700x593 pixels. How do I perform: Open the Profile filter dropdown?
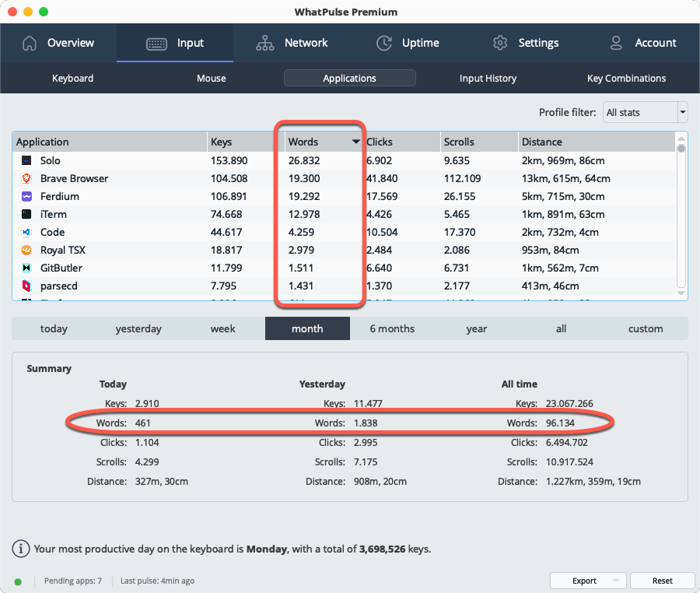645,112
